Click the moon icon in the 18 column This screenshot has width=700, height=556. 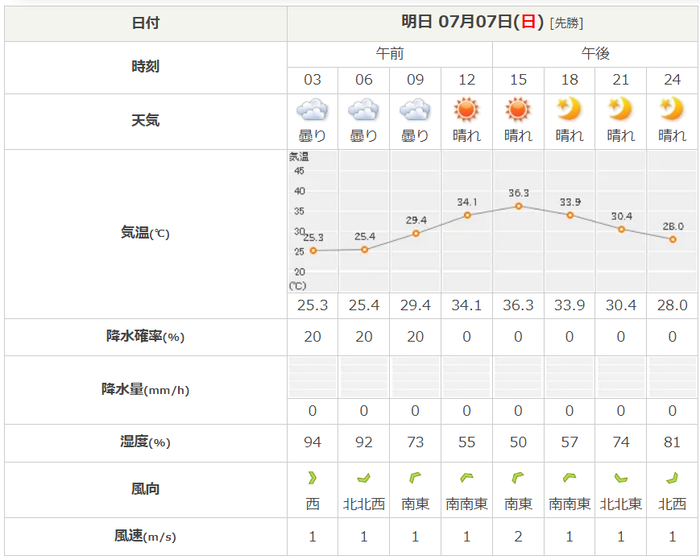pyautogui.click(x=569, y=109)
